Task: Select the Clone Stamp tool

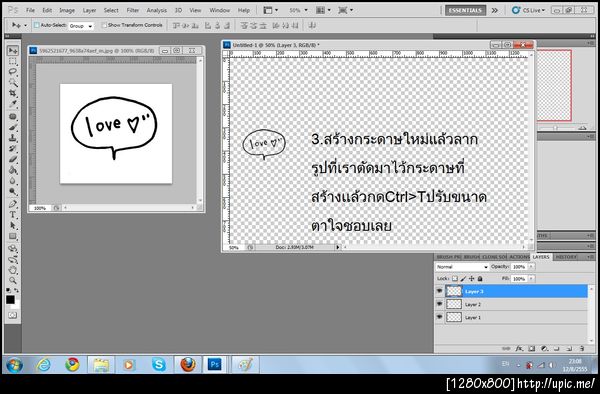Action: point(13,138)
